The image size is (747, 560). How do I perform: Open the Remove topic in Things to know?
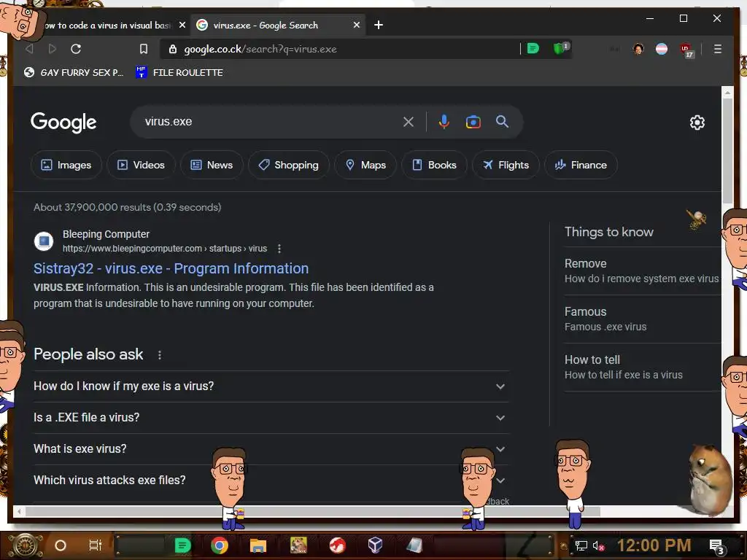pos(642,271)
